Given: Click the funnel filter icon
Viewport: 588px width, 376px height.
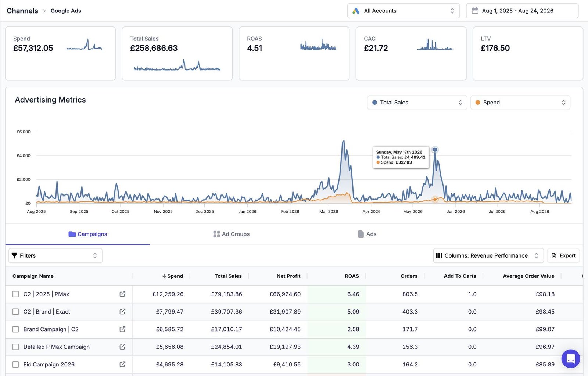Looking at the screenshot, I should 14,255.
